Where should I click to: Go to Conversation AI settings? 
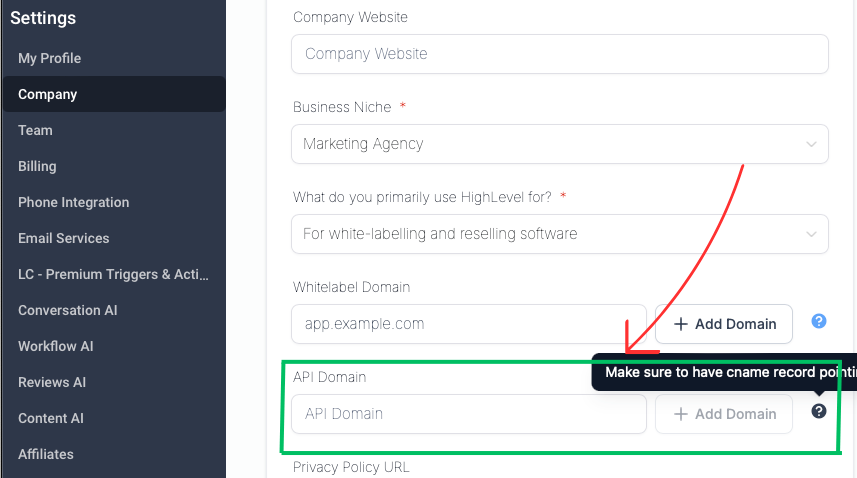coord(67,310)
